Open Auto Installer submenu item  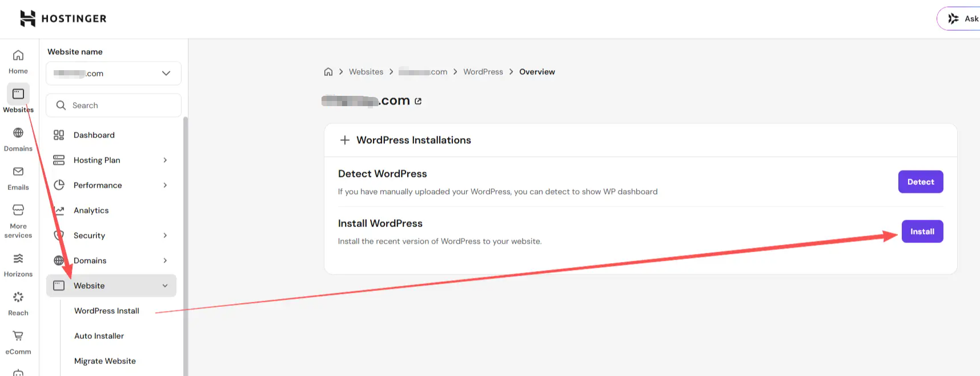click(x=99, y=336)
